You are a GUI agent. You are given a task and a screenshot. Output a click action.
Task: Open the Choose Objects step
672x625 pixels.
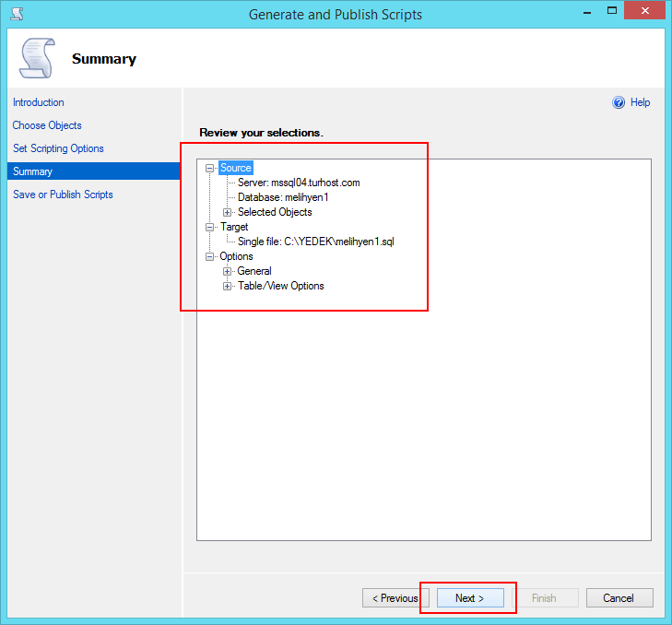[47, 125]
